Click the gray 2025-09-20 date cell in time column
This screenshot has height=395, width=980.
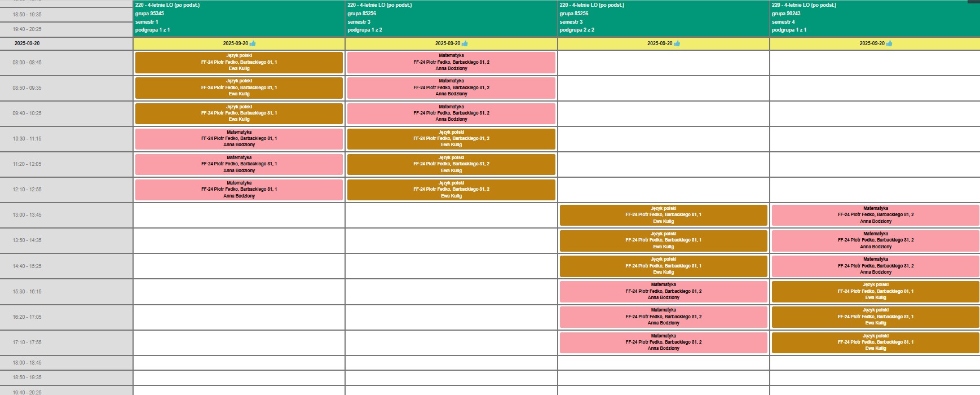(x=66, y=43)
